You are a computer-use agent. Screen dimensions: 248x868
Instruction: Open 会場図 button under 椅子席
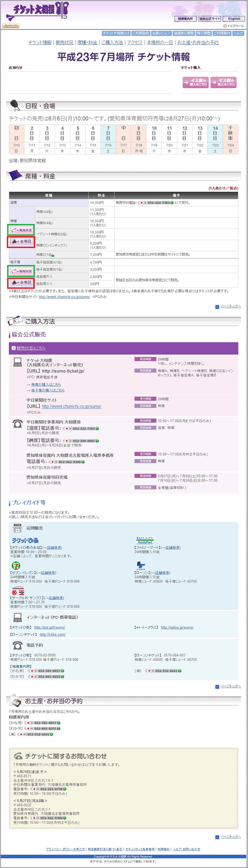[x=22, y=282]
